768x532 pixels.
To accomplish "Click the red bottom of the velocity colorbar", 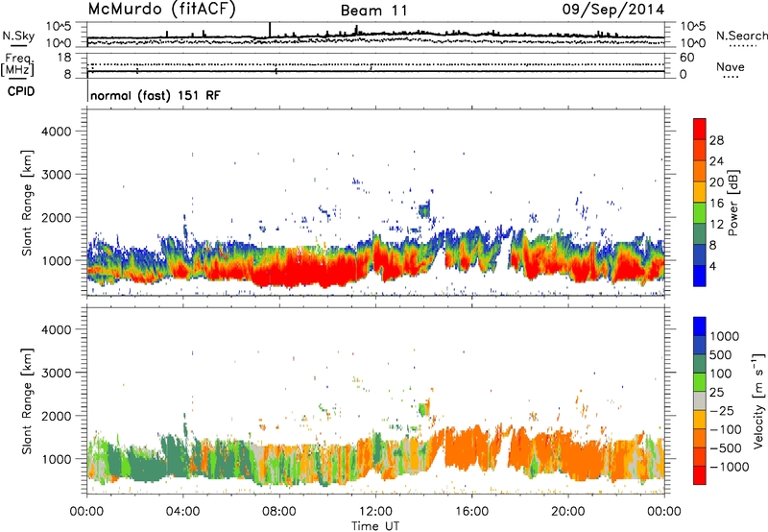I will point(700,475).
